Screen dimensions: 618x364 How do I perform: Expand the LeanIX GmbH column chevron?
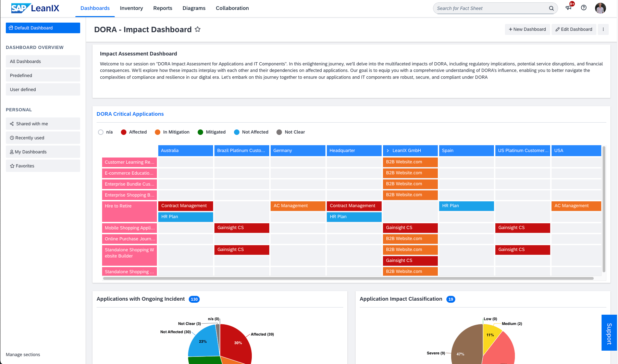388,151
